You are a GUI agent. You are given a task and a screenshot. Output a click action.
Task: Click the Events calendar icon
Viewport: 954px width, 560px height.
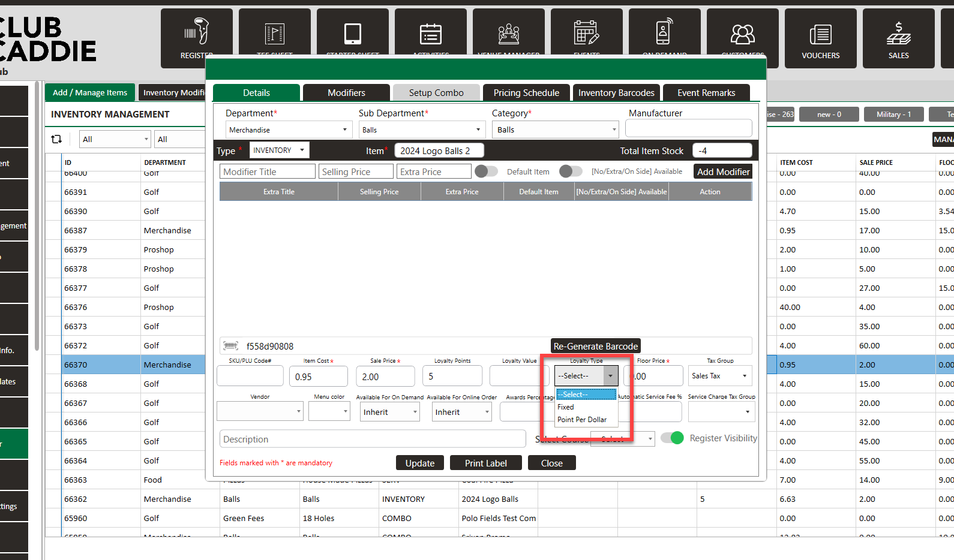pyautogui.click(x=586, y=33)
